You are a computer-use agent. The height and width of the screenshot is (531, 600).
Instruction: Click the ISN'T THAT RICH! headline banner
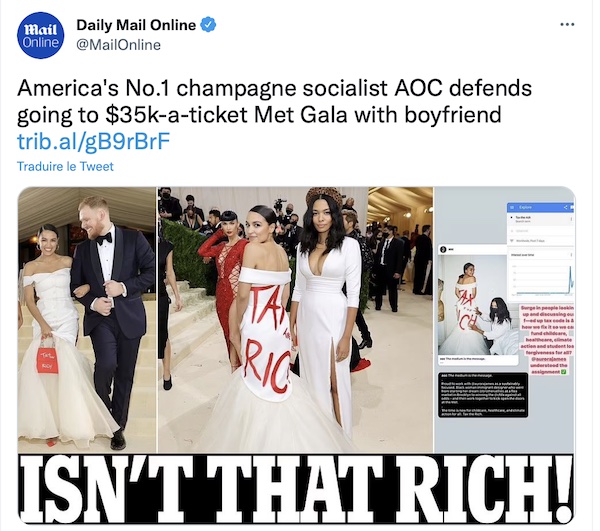[x=296, y=489]
